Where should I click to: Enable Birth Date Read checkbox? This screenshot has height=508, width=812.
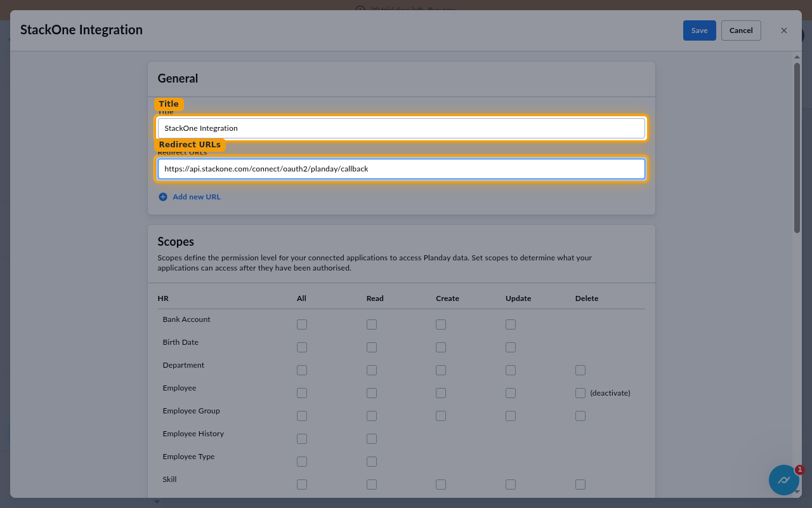click(372, 347)
